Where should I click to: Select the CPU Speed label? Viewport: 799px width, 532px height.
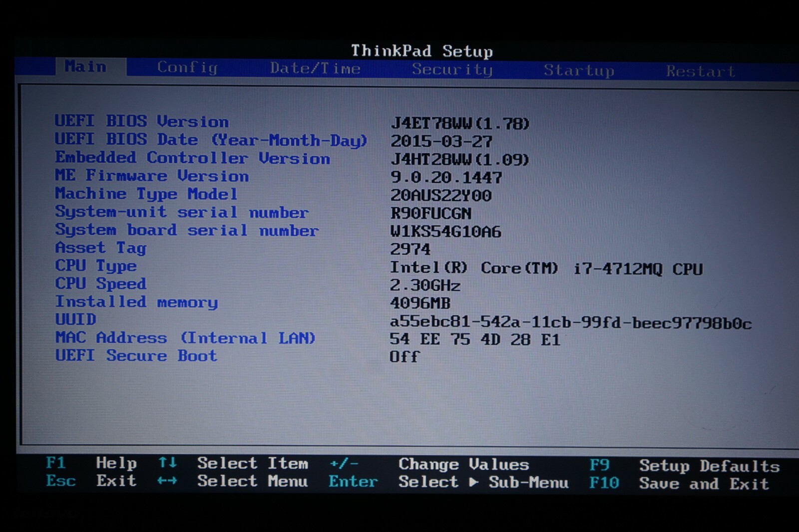click(101, 283)
